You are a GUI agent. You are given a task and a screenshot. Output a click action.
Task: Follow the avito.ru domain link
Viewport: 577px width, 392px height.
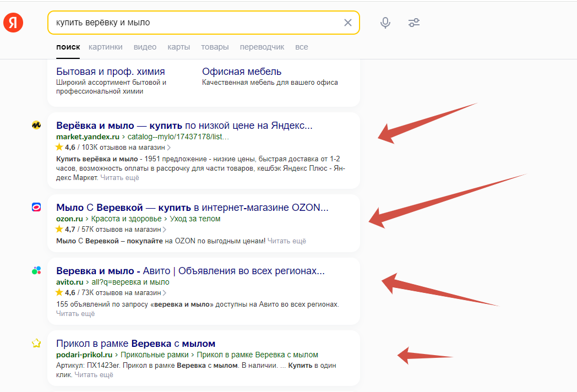click(70, 282)
